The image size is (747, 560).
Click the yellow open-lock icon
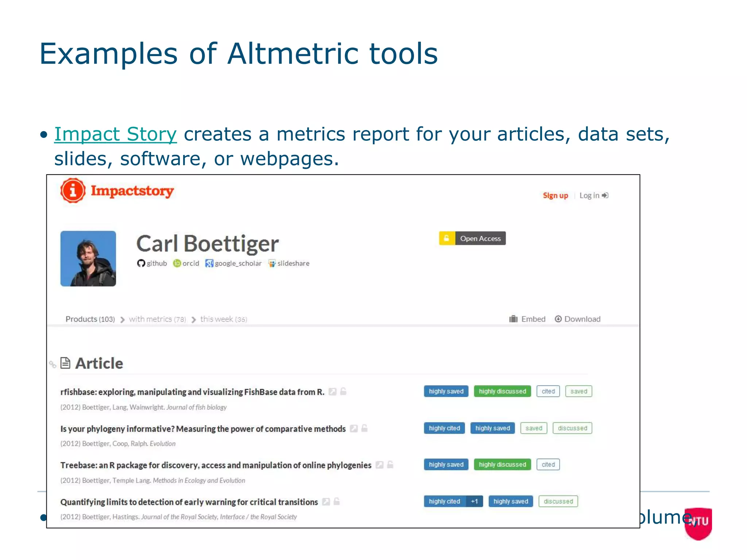[447, 238]
